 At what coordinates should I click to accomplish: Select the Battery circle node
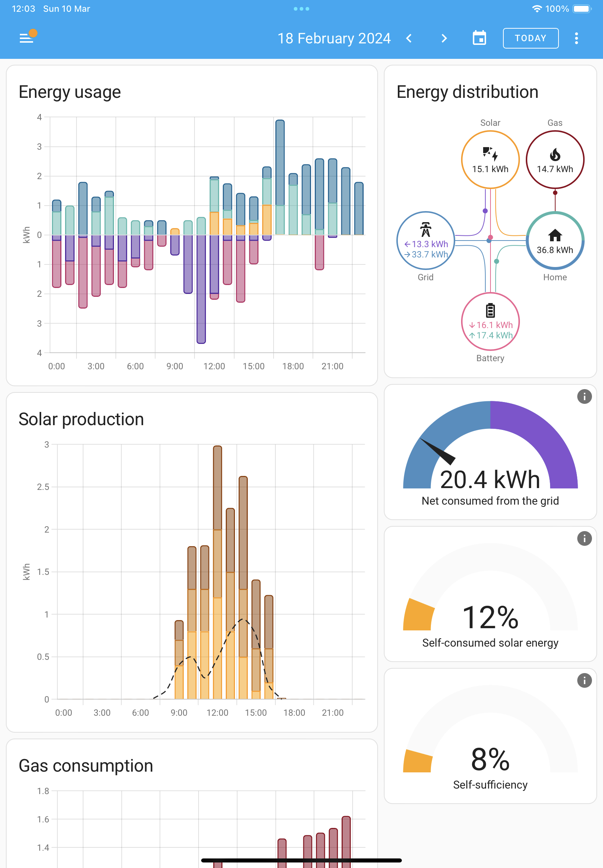(x=490, y=321)
